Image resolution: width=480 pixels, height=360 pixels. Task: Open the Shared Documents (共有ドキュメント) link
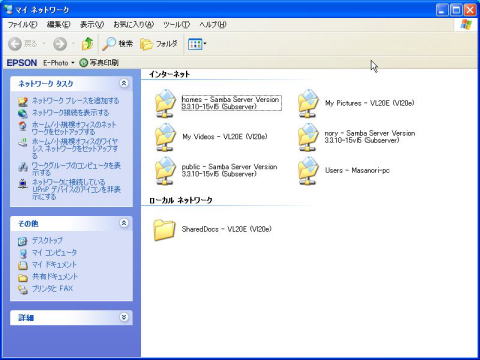point(55,277)
